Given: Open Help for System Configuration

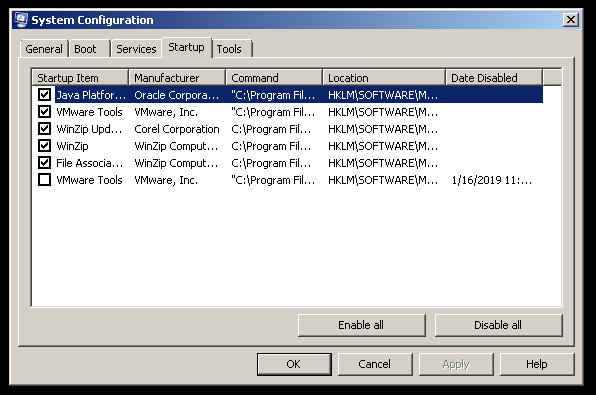Looking at the screenshot, I should click(537, 364).
